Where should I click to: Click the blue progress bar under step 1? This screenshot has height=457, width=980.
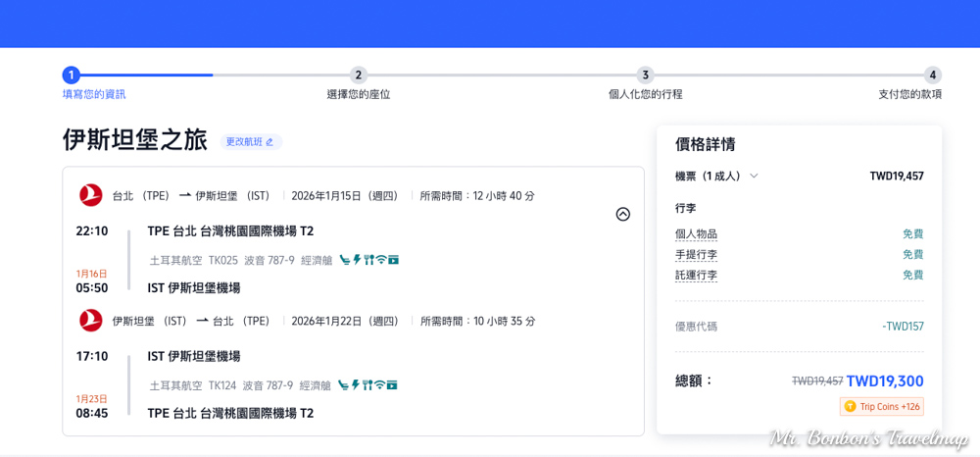point(147,76)
